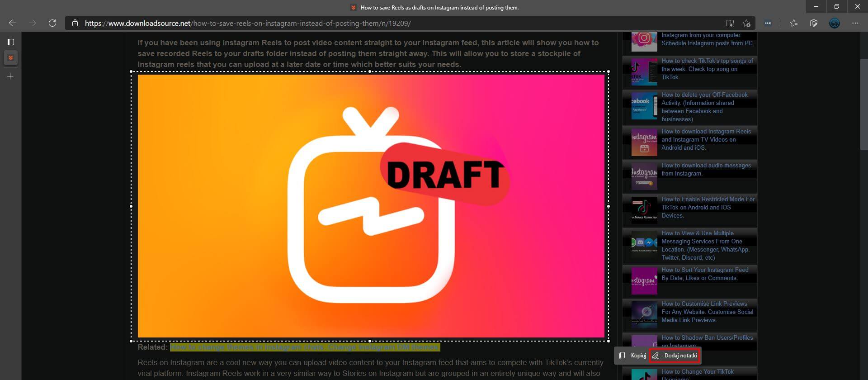Click the forward navigation arrow

click(33, 23)
